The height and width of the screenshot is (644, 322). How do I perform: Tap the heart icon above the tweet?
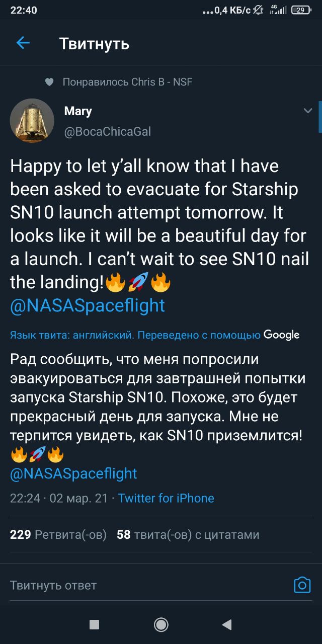click(x=49, y=82)
